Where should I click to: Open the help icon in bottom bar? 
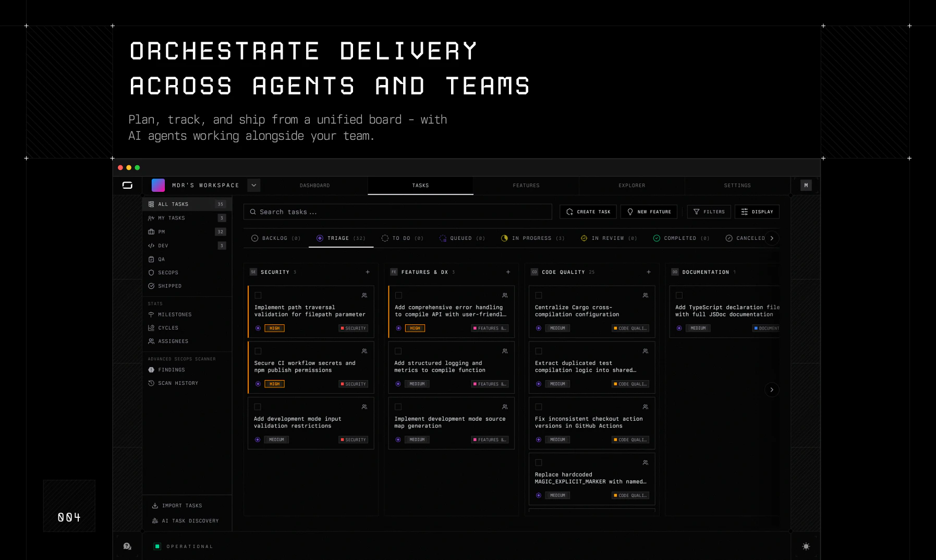(x=127, y=546)
